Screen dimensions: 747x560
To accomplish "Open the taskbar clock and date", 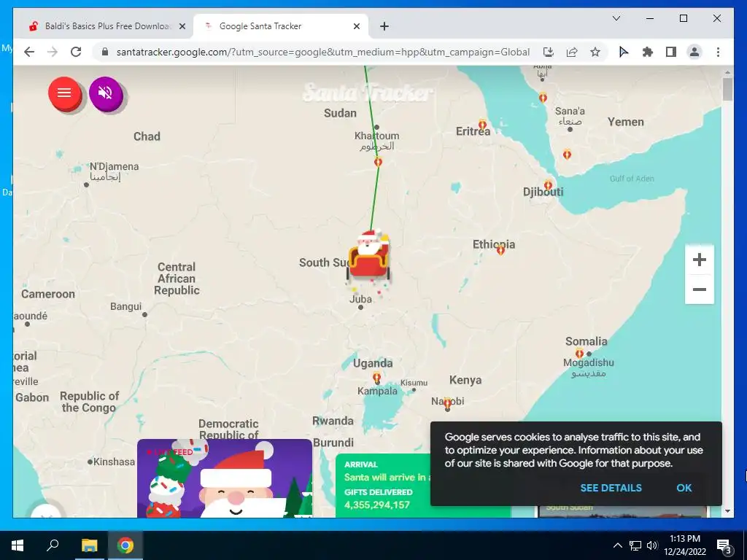I will (x=684, y=545).
